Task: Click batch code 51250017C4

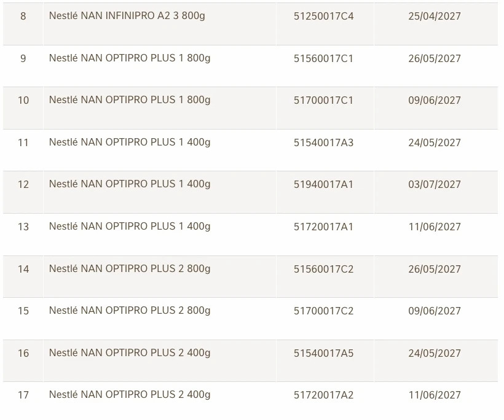Action: [x=323, y=17]
